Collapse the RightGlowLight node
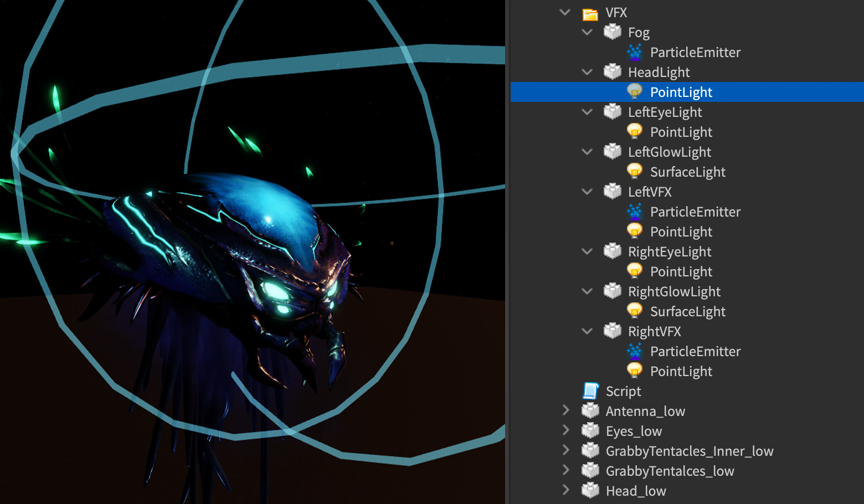This screenshot has width=864, height=504. (x=587, y=291)
